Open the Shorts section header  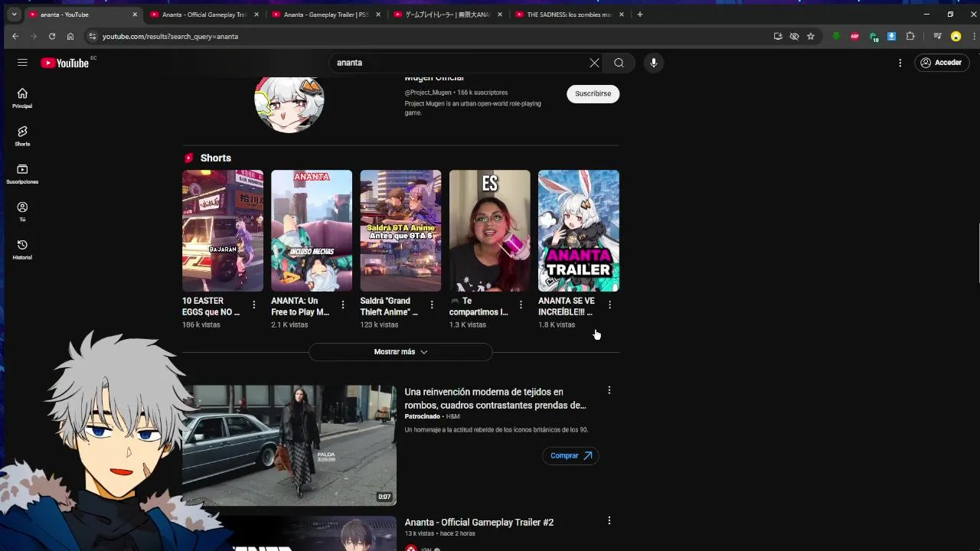click(215, 158)
